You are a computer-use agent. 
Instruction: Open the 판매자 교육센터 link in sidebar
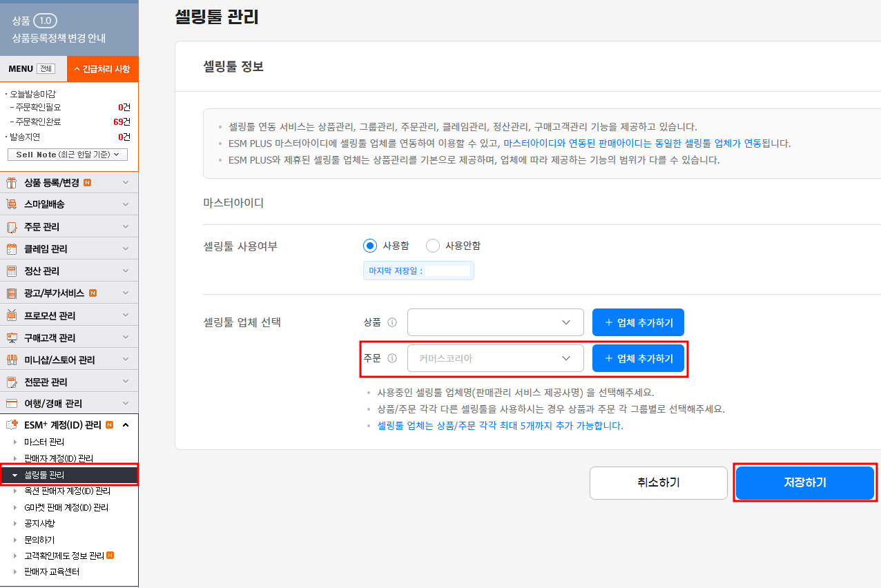click(x=52, y=572)
